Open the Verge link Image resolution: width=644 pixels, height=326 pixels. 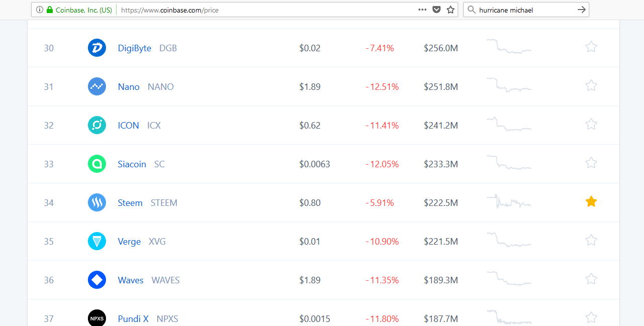coord(129,242)
